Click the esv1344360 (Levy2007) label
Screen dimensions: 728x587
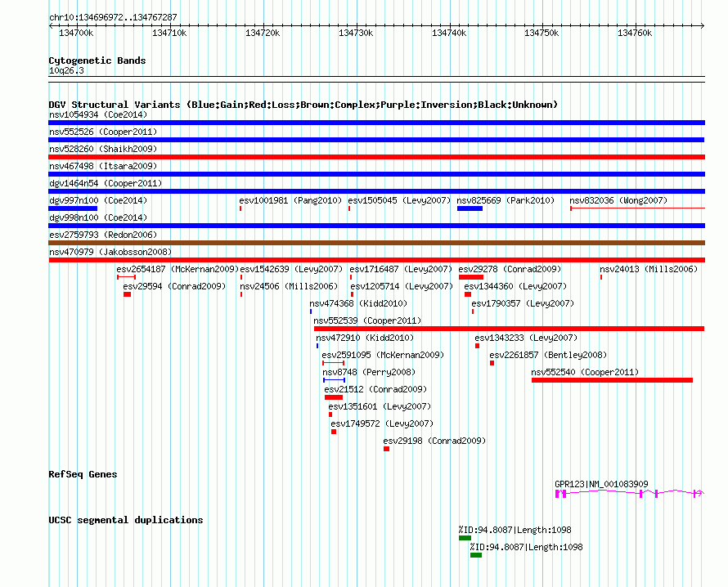pos(515,286)
